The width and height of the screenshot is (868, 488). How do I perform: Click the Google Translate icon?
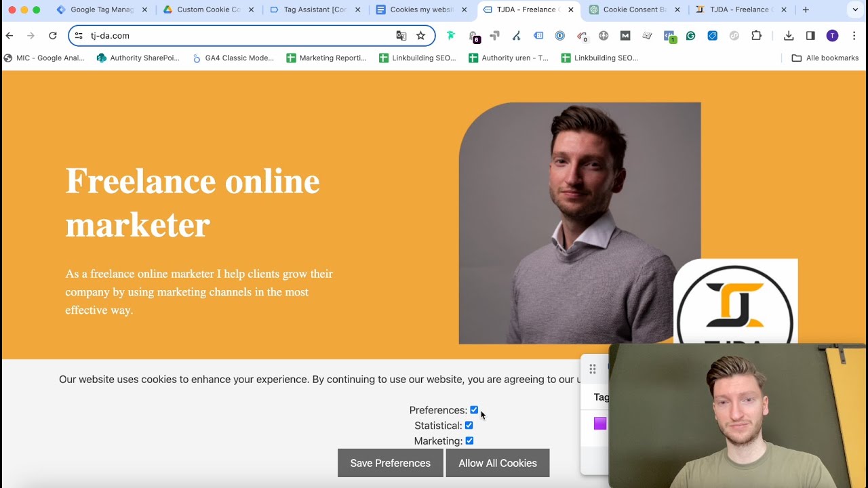[401, 36]
